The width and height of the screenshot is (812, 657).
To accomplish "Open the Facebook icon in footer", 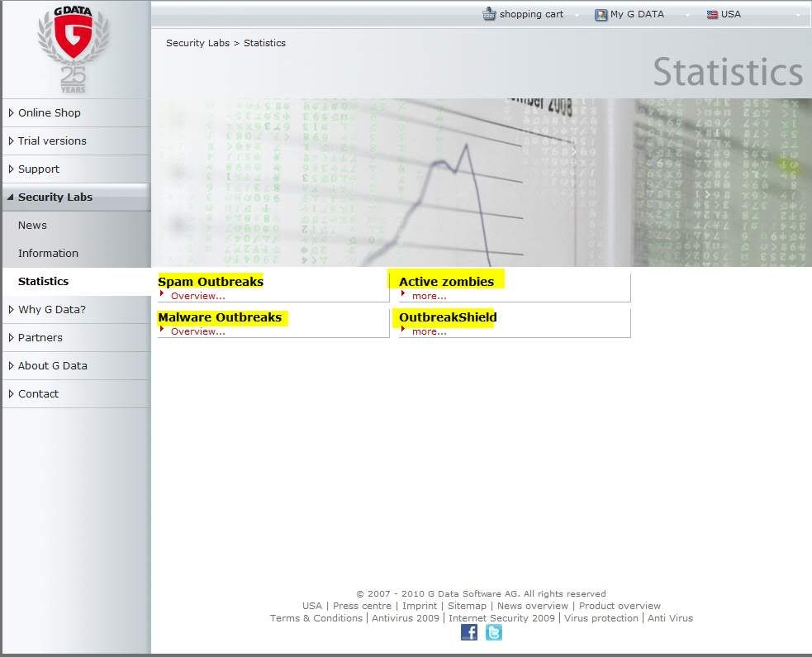I will pos(469,632).
